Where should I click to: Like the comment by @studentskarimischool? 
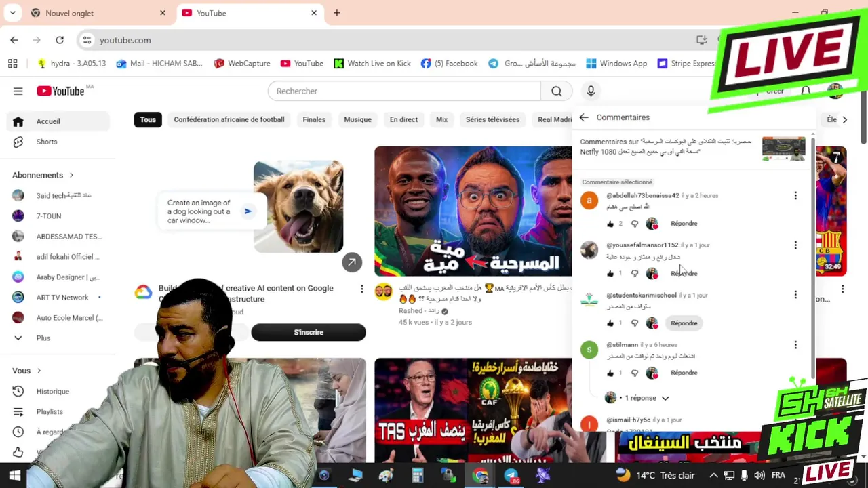pos(610,323)
